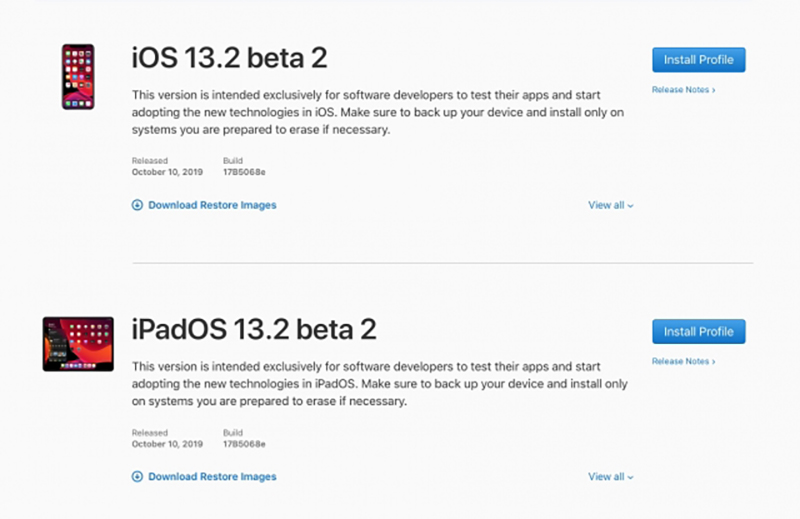
Task: Click the iPad device image
Action: 78,344
